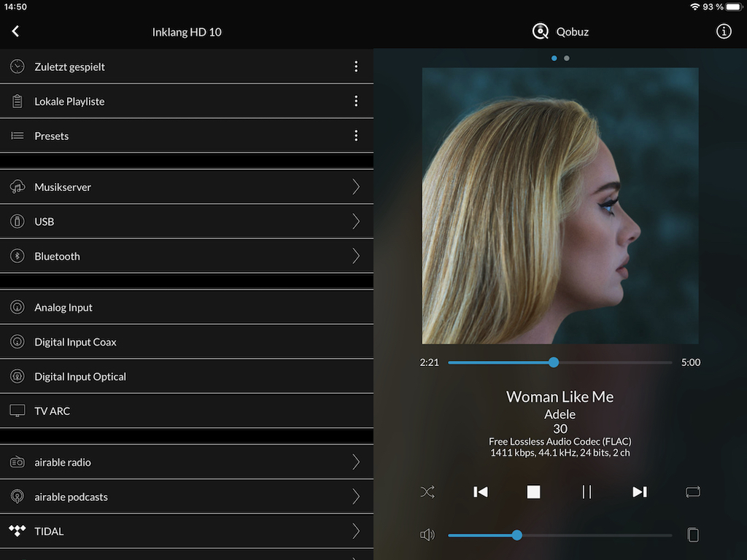Viewport: 747px width, 560px height.
Task: Expand the USB row chevron
Action: point(356,222)
